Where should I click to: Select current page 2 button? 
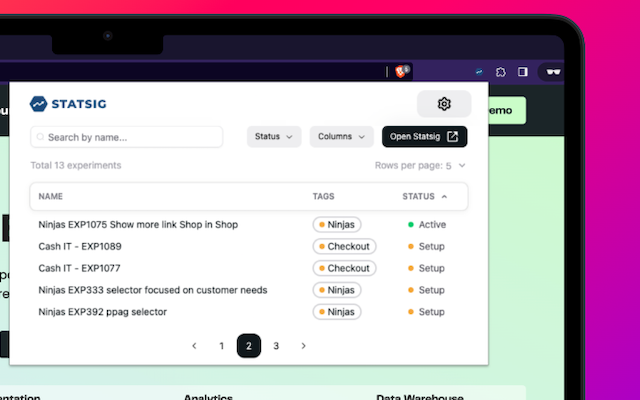pos(249,346)
